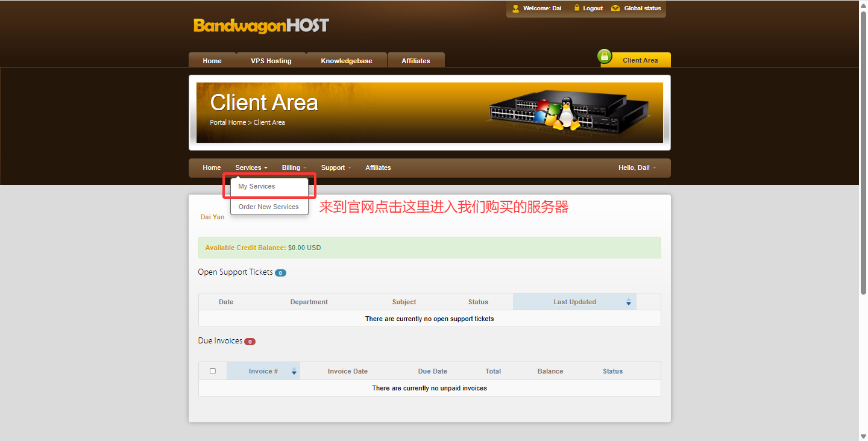Open the VPS Hosting tab
The height and width of the screenshot is (441, 868).
pos(271,61)
